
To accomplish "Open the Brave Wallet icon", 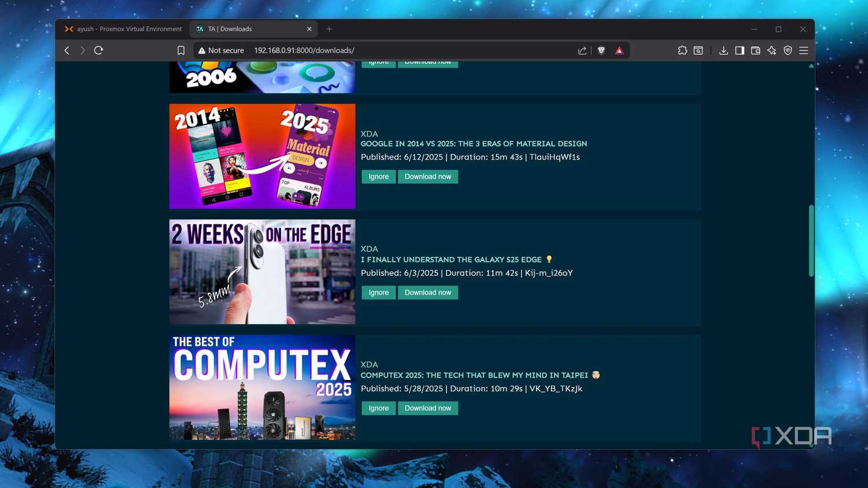I will click(755, 50).
